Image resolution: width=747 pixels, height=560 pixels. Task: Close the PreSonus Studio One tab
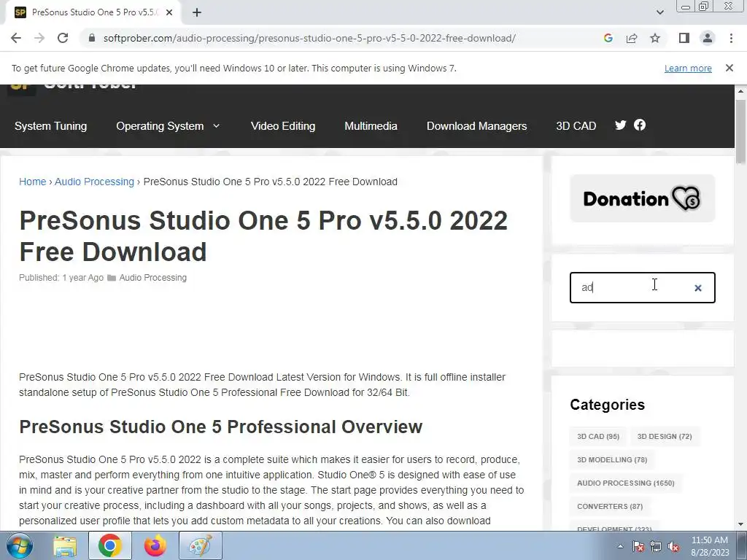point(169,12)
